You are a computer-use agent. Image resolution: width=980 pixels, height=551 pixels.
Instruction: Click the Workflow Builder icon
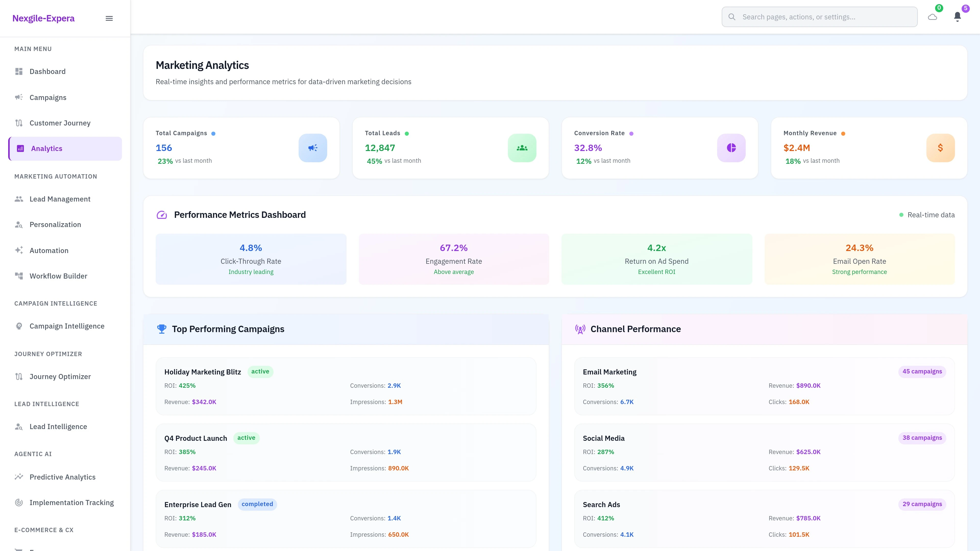(x=19, y=276)
